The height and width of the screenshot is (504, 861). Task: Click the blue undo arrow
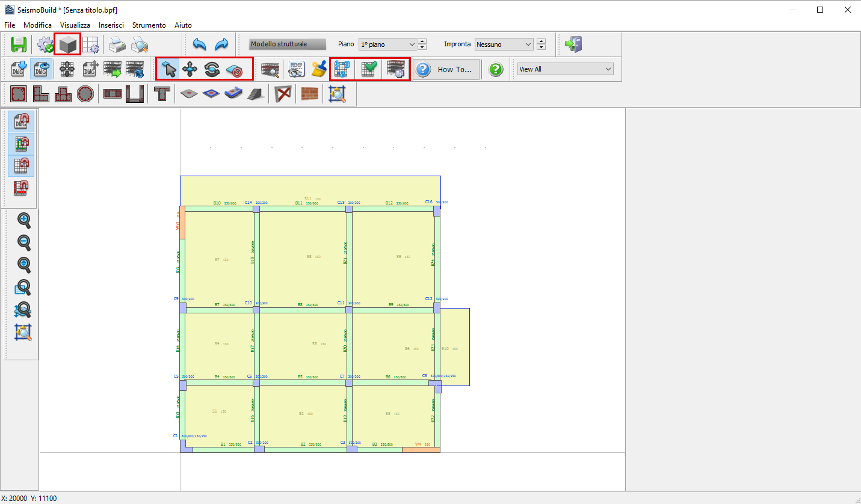coord(200,45)
